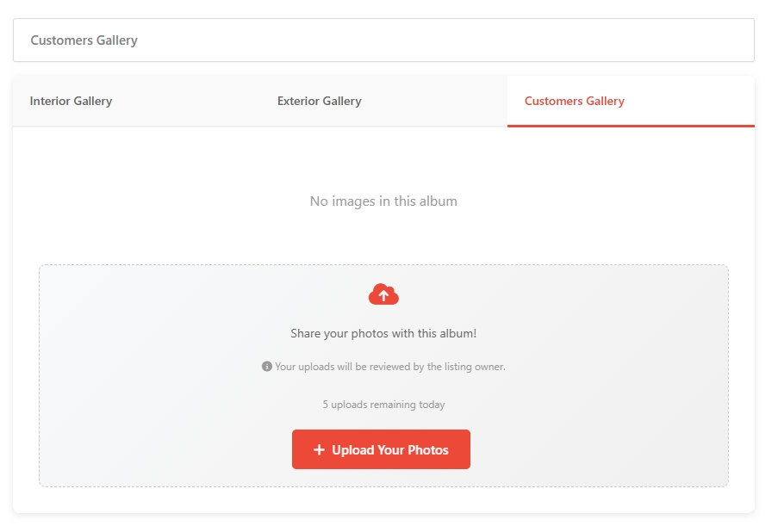The image size is (778, 532).
Task: Click the plus sign before 'Upload Your Photos'
Action: 318,449
